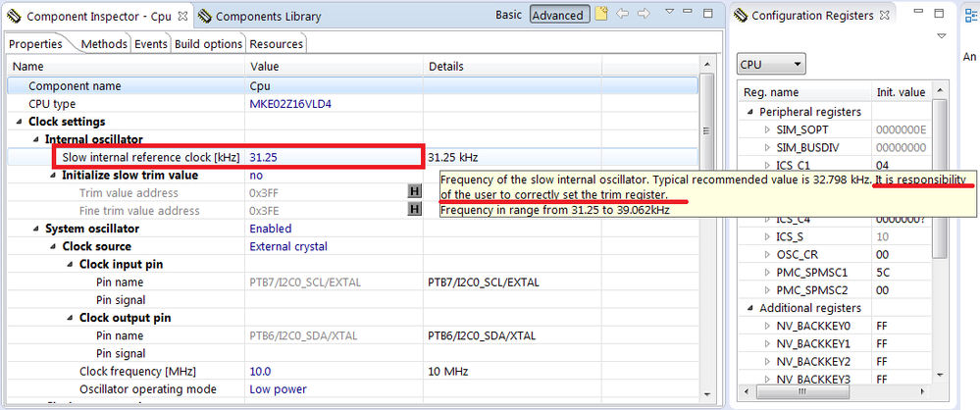This screenshot has height=410, width=980.
Task: Change Clock source value External crystal
Action: (335, 246)
